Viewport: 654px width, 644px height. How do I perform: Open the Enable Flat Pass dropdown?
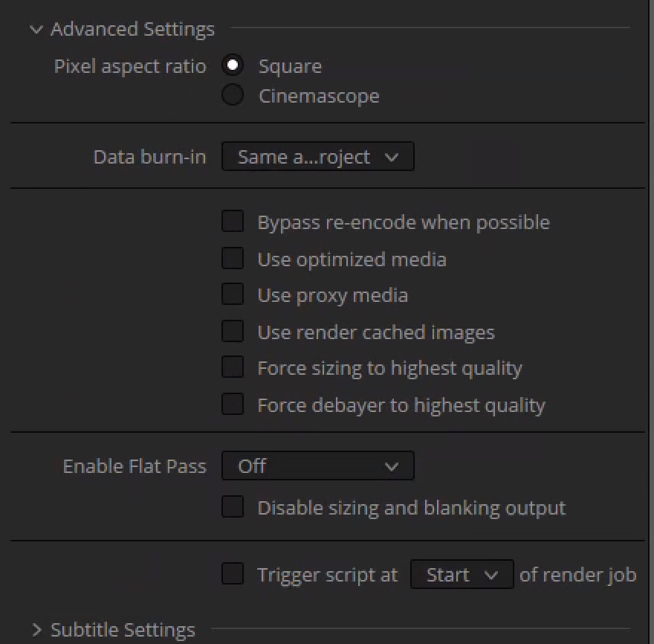tap(317, 466)
